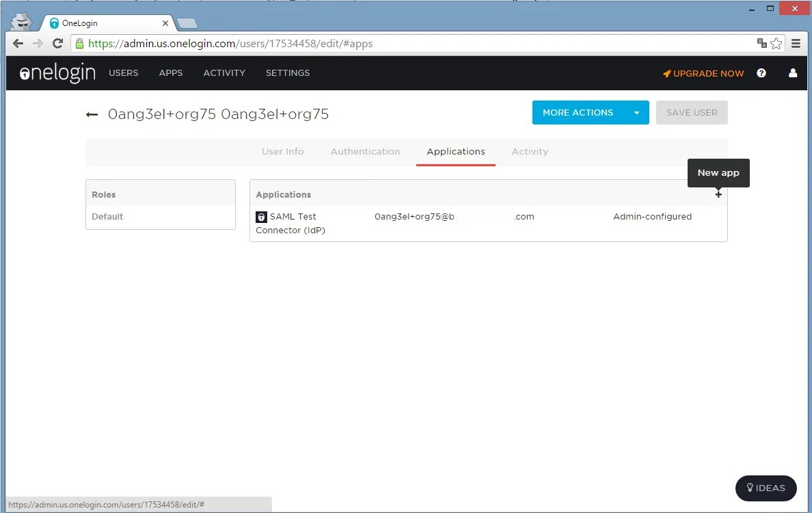Open the APPS menu

171,73
